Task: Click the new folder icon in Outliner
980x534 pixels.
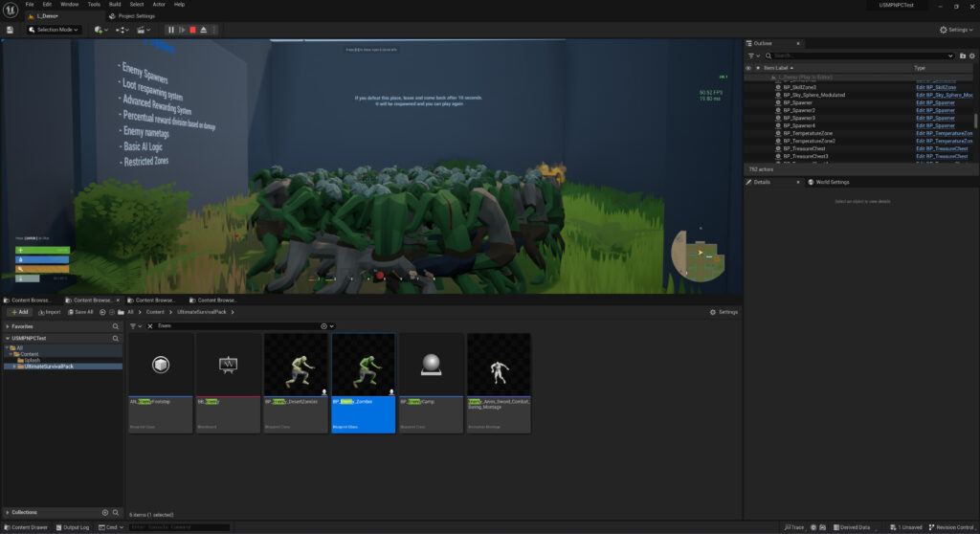Action: click(x=962, y=56)
